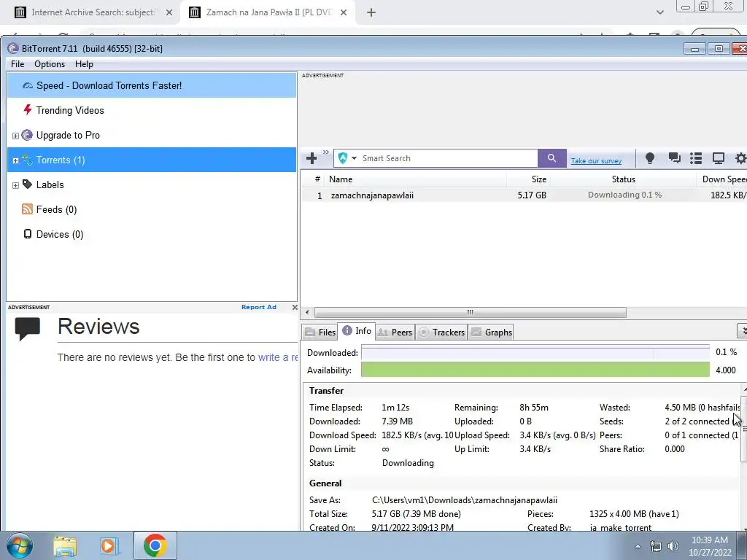Click the horizontal scrollbar of torrent list
Image resolution: width=747 pixels, height=560 pixels.
coord(471,312)
